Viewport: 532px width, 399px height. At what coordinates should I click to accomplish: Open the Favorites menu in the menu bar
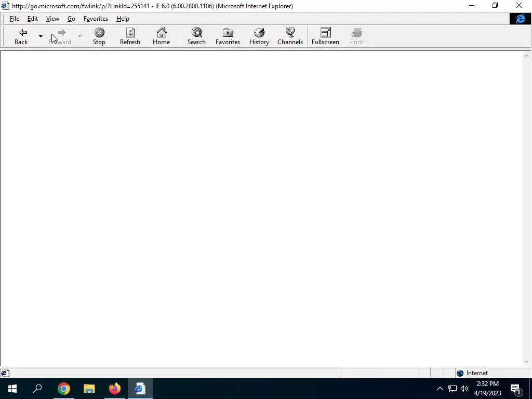[96, 19]
